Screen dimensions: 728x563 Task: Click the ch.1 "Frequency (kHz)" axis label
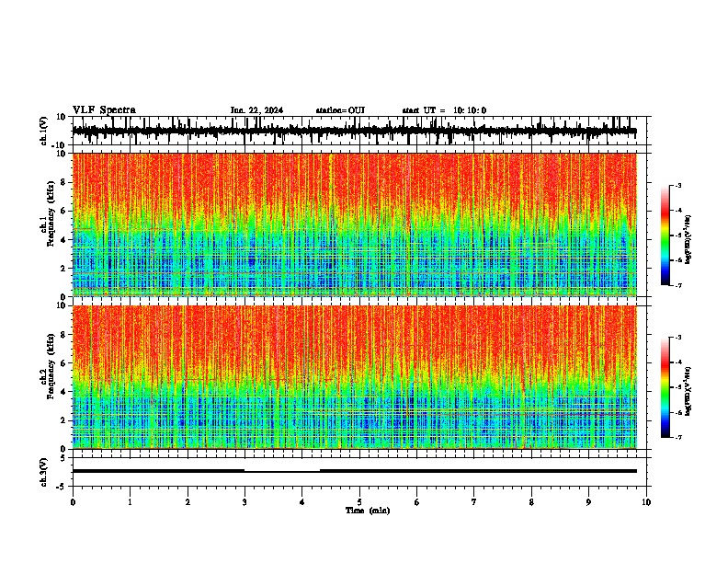tap(51, 214)
